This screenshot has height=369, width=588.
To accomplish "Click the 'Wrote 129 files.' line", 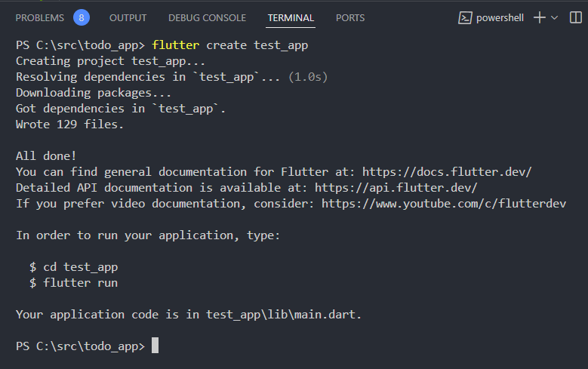I will coord(69,124).
